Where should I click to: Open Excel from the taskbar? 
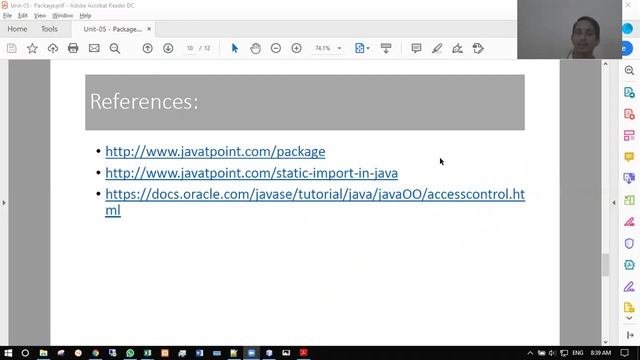[x=147, y=353]
